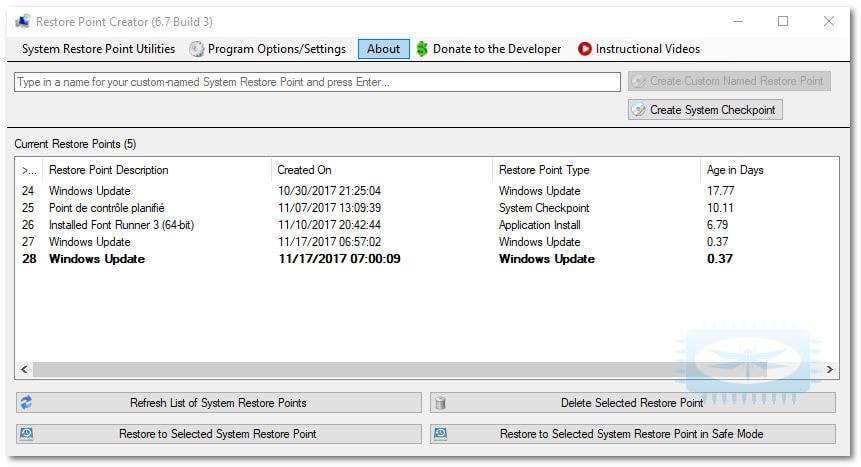
Task: Click the red play icon for Instructional Videos
Action: 585,49
